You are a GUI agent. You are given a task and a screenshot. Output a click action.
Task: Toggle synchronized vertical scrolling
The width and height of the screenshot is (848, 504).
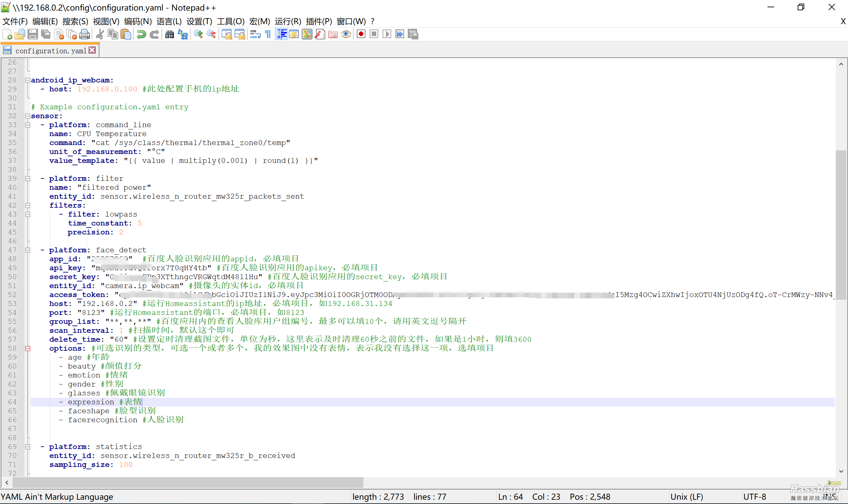227,34
